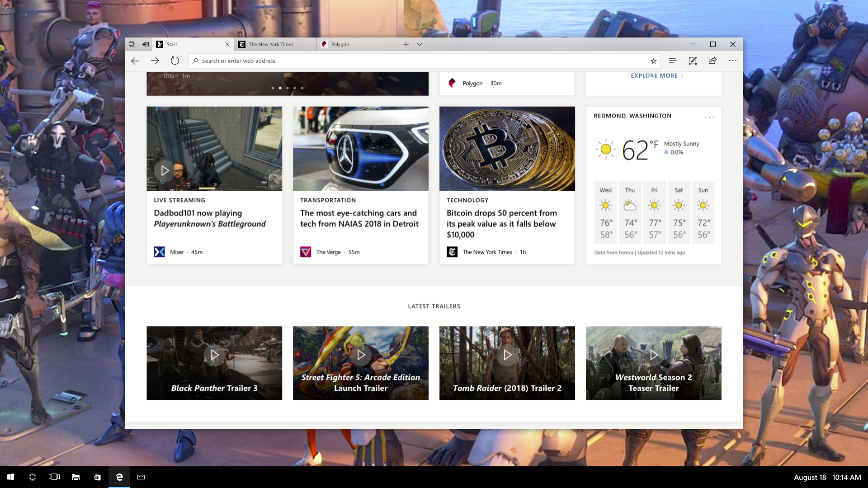Open a new tab with plus button
This screenshot has height=488, width=868.
point(406,44)
